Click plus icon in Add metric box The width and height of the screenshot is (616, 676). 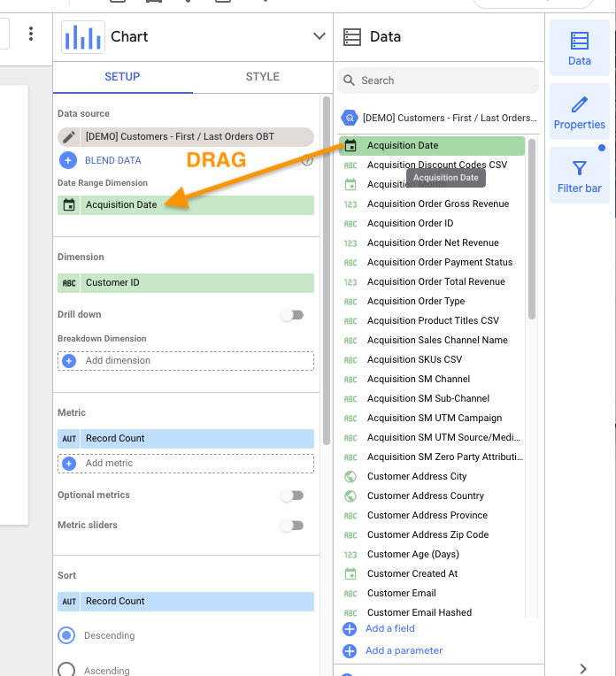point(69,464)
